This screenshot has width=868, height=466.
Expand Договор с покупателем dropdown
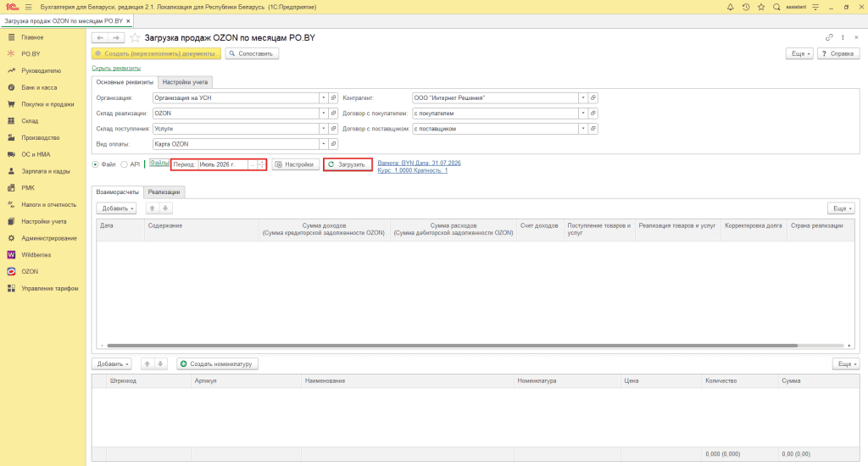(583, 114)
